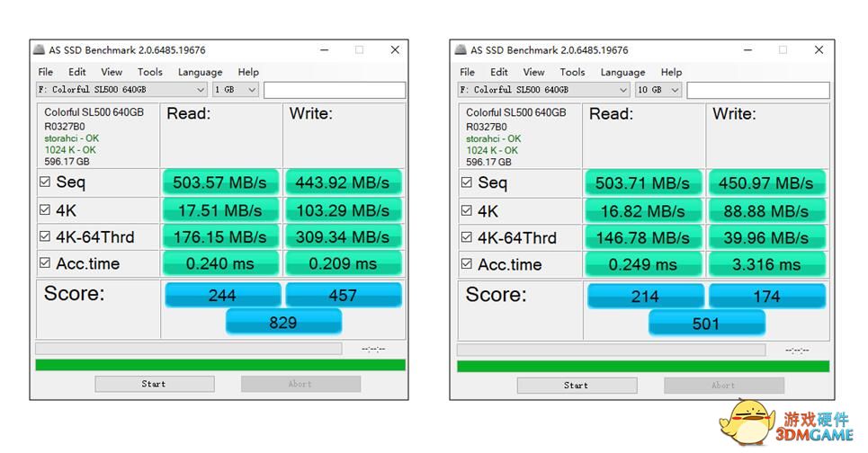Click 4K write result 88.88 MB/s

coord(766,210)
